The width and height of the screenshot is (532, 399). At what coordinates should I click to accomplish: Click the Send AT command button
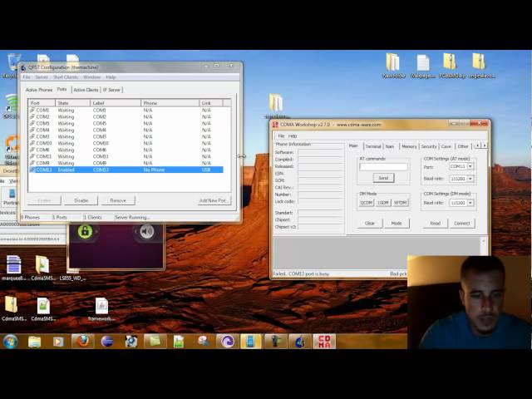[x=383, y=178]
